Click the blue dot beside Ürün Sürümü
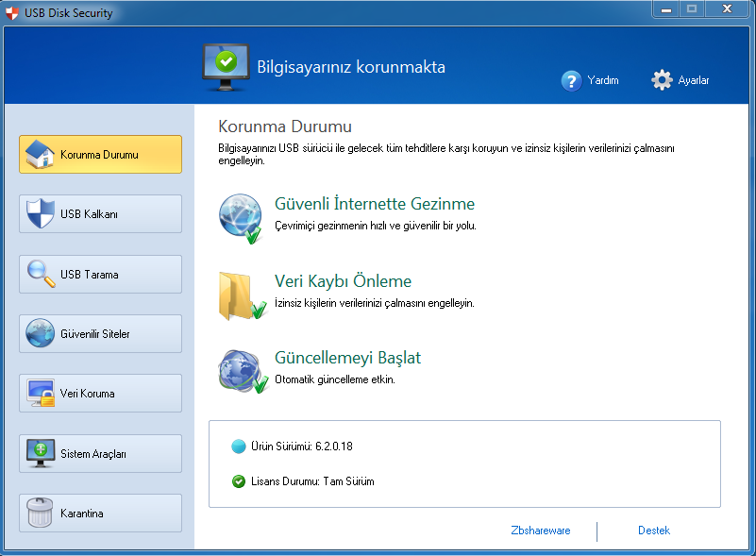Image resolution: width=756 pixels, height=556 pixels. point(239,446)
